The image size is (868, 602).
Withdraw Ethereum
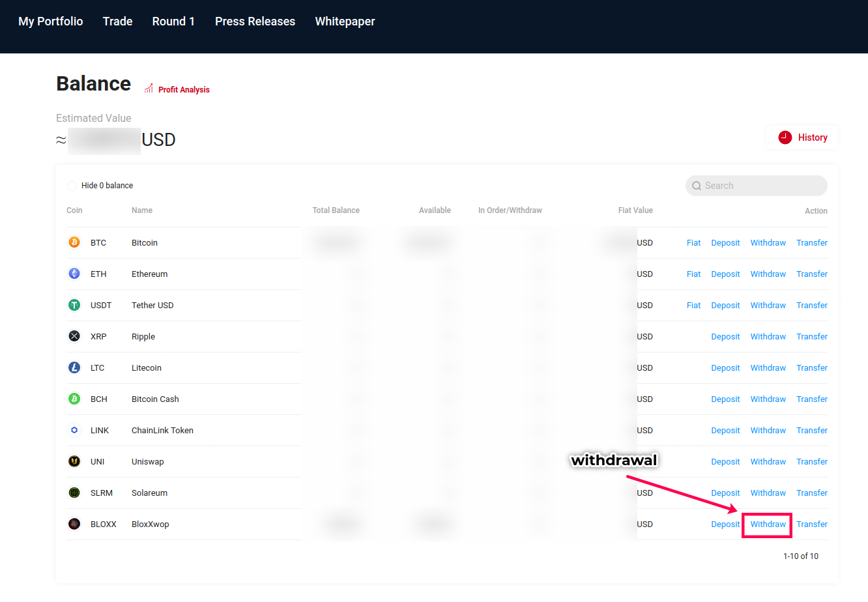coord(768,274)
